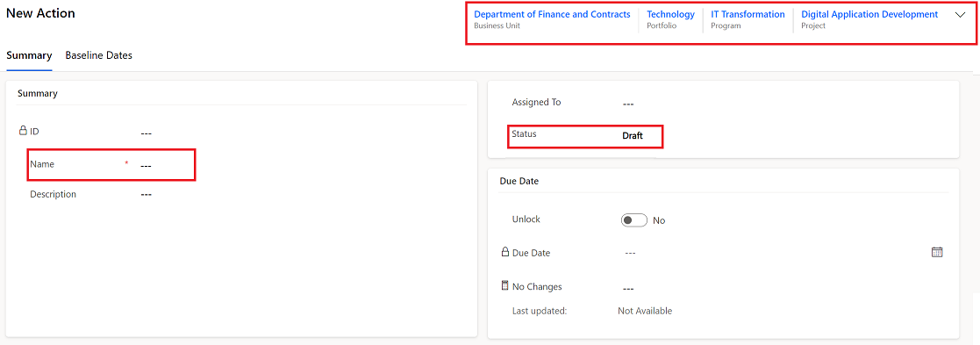Toggle the Unlock switch
Image resolution: width=980 pixels, height=345 pixels.
coord(633,220)
